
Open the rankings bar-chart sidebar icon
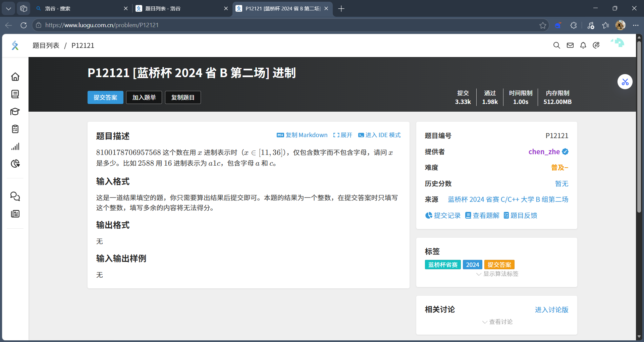coord(15,147)
